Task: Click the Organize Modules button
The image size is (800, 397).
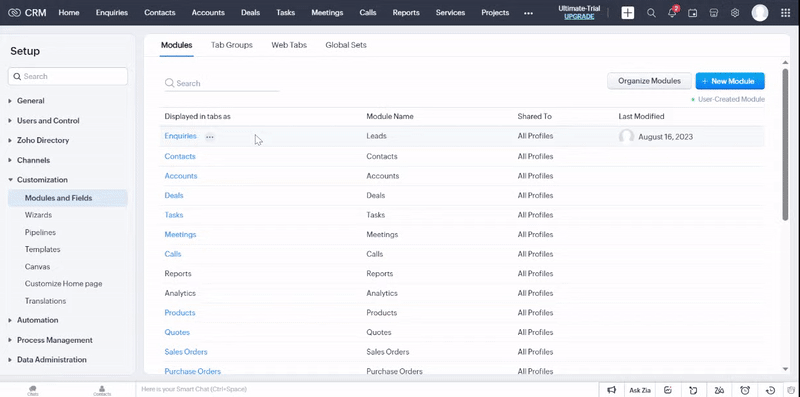Action: click(x=649, y=81)
